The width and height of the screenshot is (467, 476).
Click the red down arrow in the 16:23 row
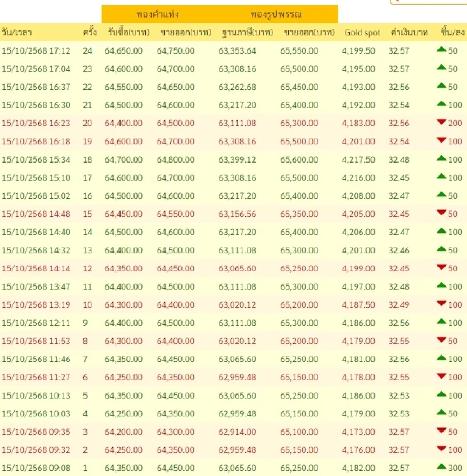click(441, 122)
